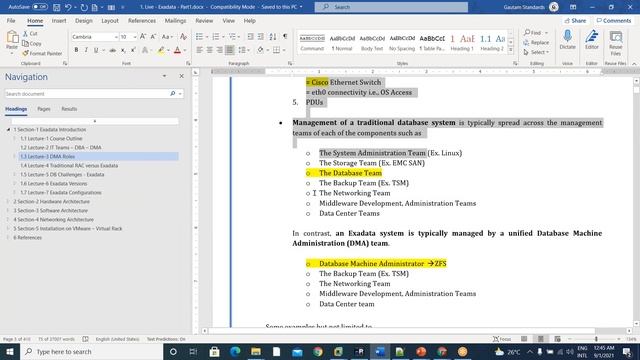Decrease paragraph indent
Screen dimensions: 640x360
pos(250,37)
